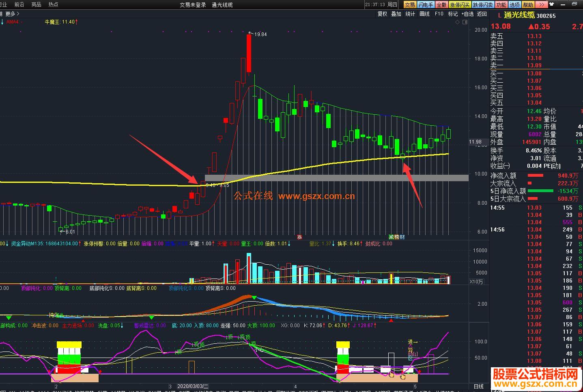The width and height of the screenshot is (583, 392).
Task: Click 卖一 price 13.09
Action: pos(534,65)
